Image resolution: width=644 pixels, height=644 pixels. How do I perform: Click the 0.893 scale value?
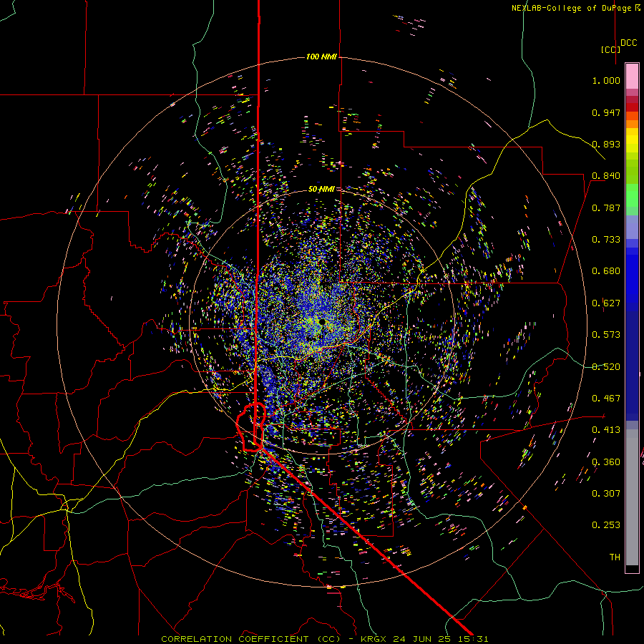click(606, 144)
